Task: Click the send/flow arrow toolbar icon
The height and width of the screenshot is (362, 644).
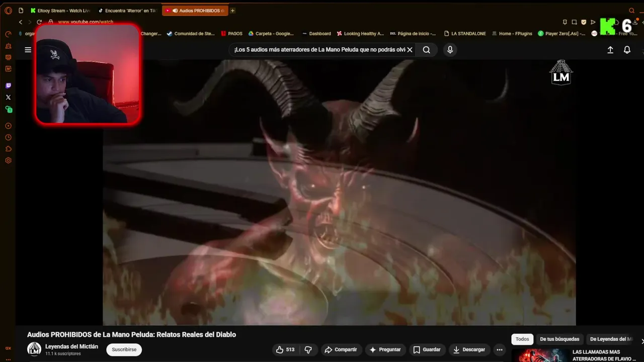Action: pyautogui.click(x=593, y=22)
